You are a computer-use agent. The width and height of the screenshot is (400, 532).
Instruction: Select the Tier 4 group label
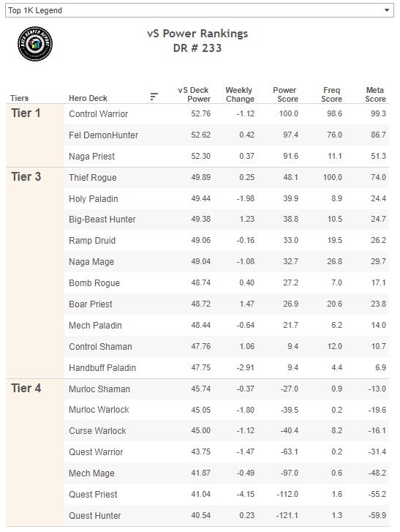pos(26,388)
